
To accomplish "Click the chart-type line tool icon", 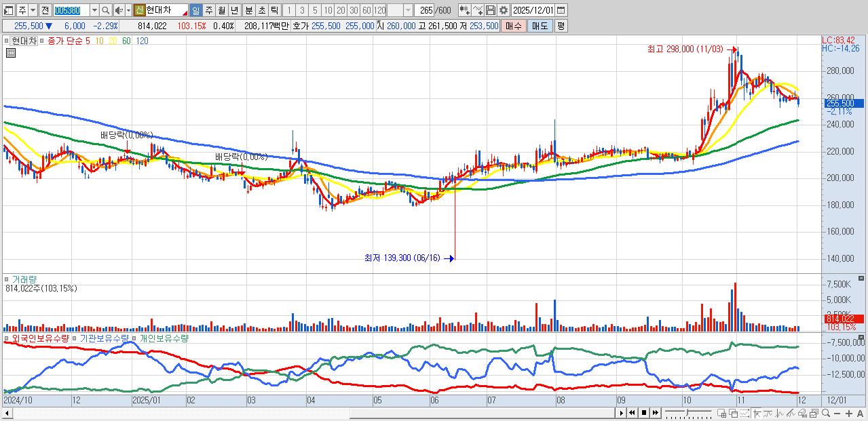I will coord(478,10).
